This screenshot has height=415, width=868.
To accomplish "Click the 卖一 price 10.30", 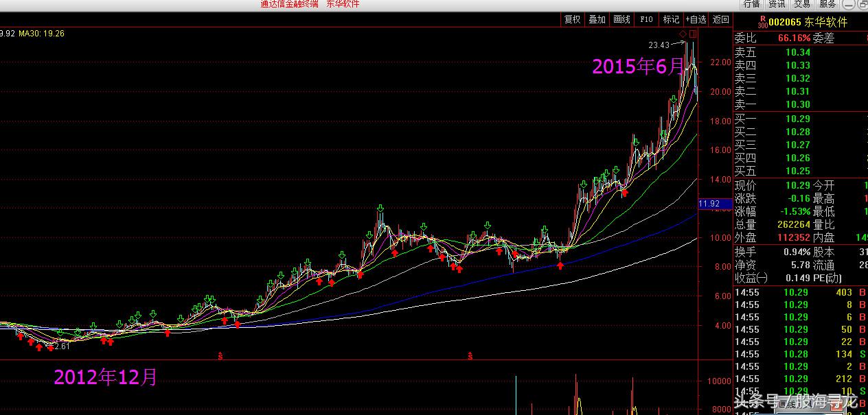I will [797, 104].
